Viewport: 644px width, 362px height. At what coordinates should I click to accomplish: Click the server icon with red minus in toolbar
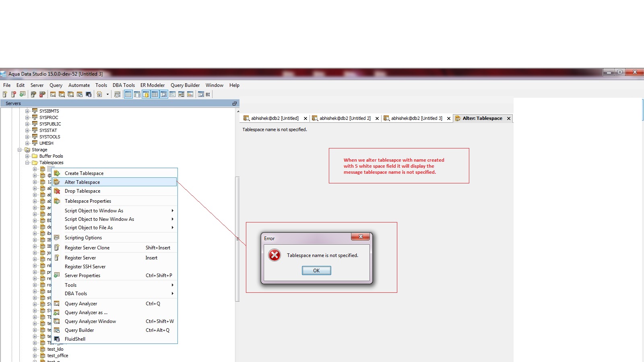(14, 95)
